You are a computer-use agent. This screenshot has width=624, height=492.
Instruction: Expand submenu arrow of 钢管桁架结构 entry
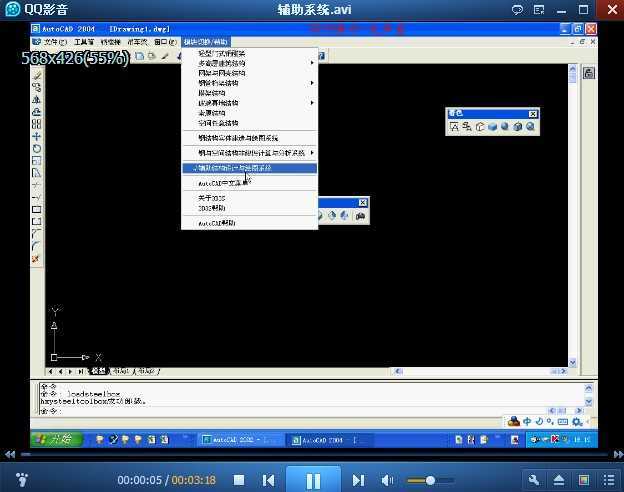312,83
